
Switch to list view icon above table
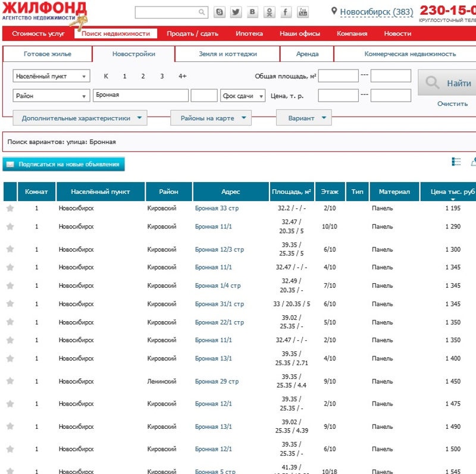(457, 162)
